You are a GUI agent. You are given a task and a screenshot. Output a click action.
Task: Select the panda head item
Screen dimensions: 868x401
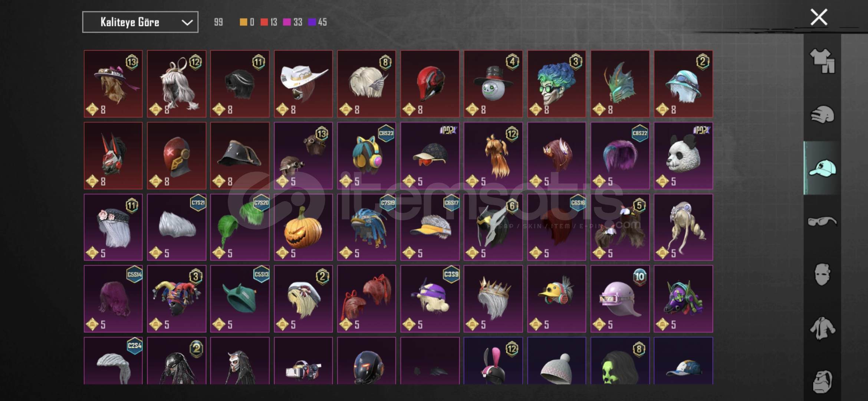[683, 156]
